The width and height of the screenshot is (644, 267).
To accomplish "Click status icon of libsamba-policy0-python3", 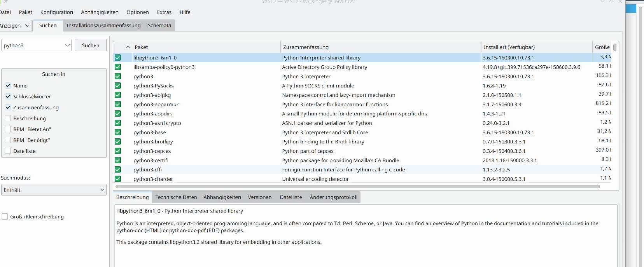I will 118,67.
